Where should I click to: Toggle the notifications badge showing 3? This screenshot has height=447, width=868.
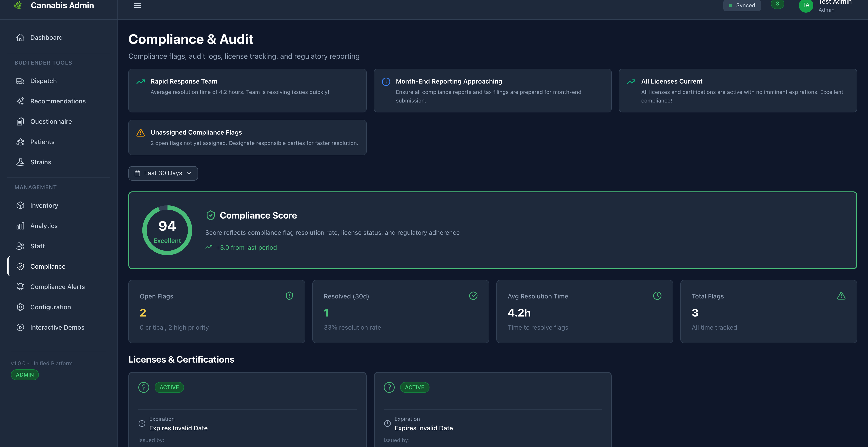click(777, 4)
